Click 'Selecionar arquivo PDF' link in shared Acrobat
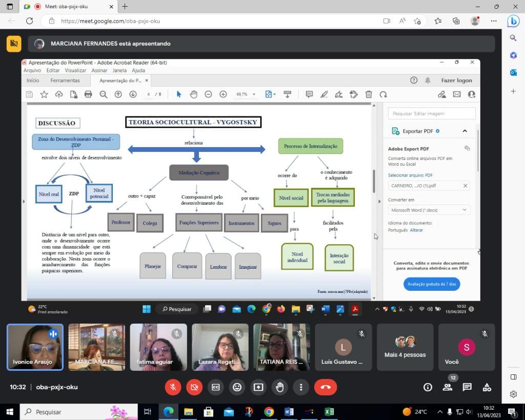Image resolution: width=525 pixels, height=420 pixels. click(x=410, y=175)
